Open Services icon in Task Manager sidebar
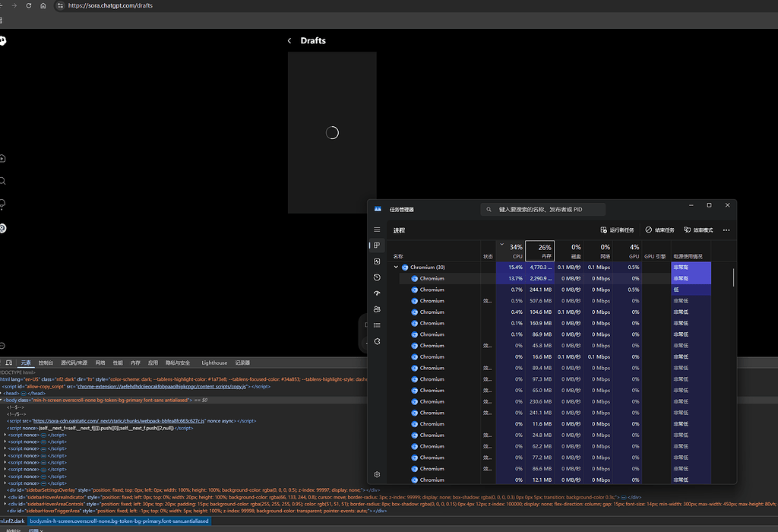 377,341
